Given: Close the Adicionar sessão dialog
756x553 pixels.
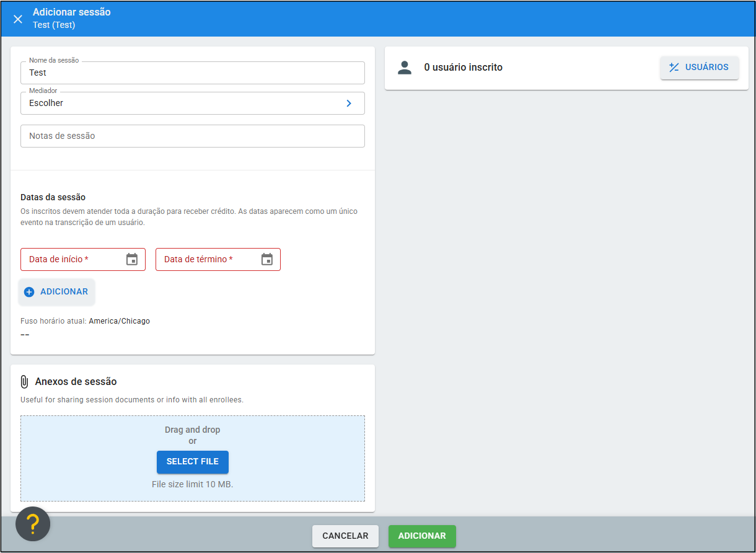Looking at the screenshot, I should pyautogui.click(x=18, y=19).
